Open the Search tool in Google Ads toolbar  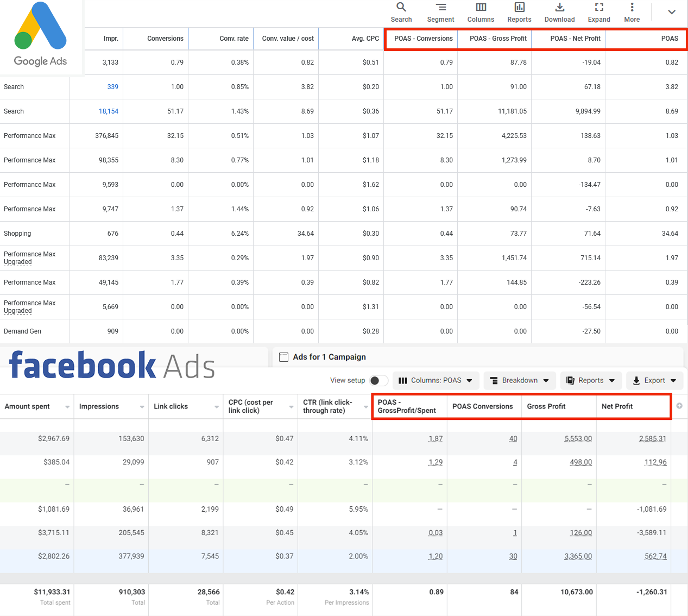point(401,12)
